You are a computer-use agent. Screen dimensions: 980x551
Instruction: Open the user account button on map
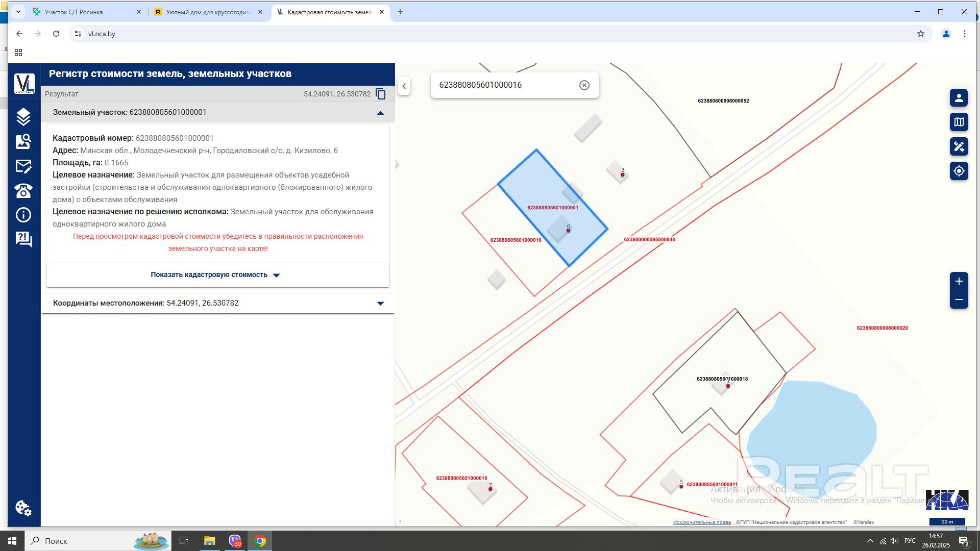(959, 98)
